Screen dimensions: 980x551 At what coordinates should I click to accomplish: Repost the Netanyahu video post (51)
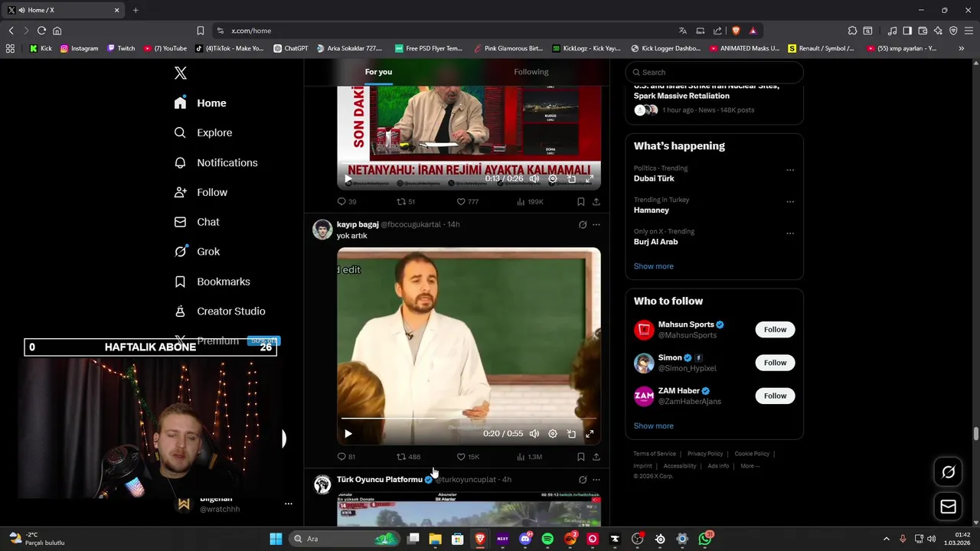click(x=406, y=202)
